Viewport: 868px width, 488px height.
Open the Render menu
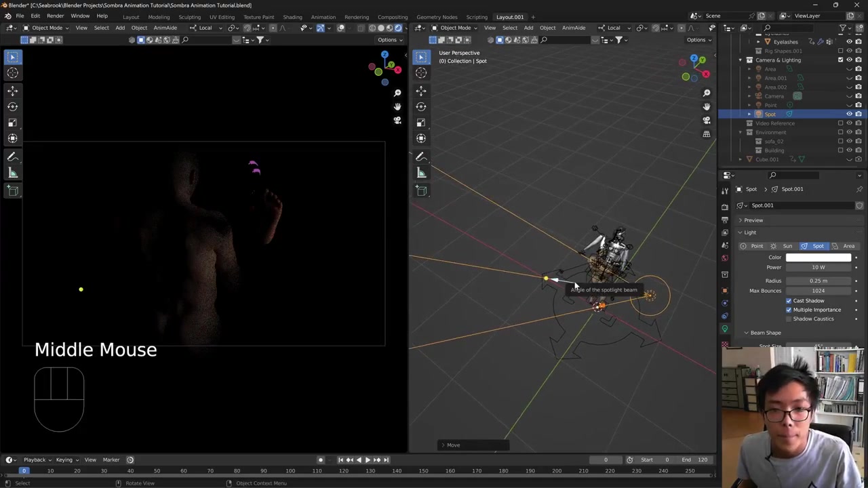click(55, 16)
